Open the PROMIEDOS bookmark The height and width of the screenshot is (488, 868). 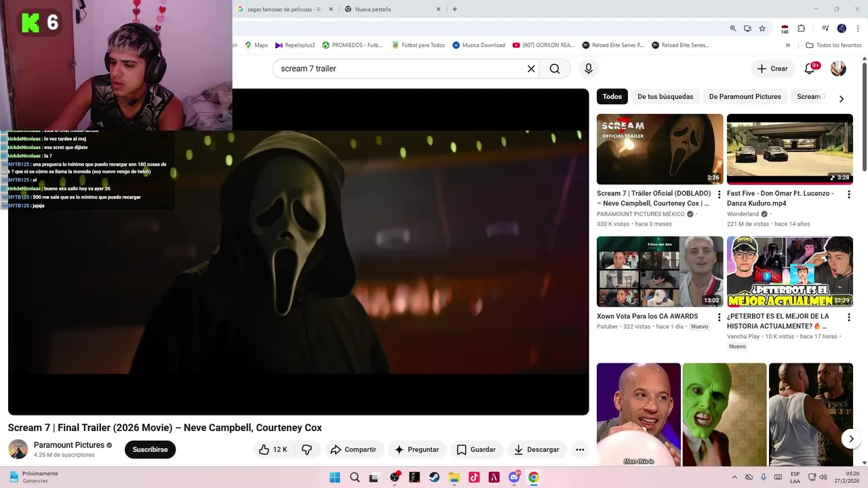[x=353, y=45]
